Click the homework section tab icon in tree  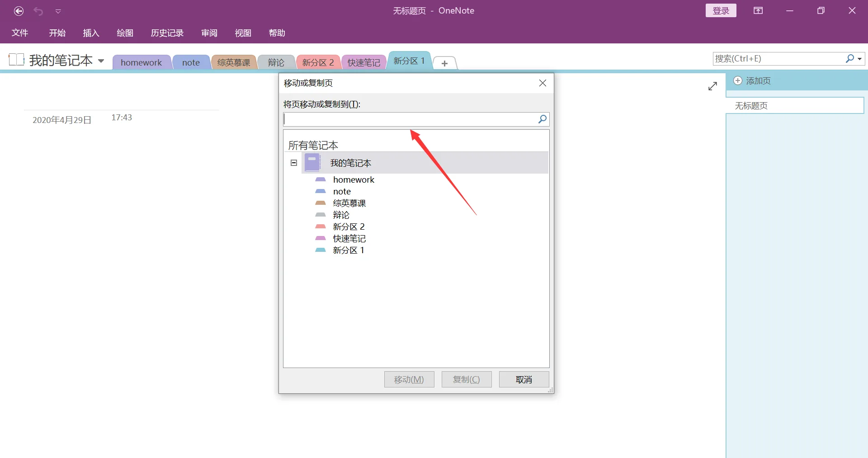(x=321, y=179)
